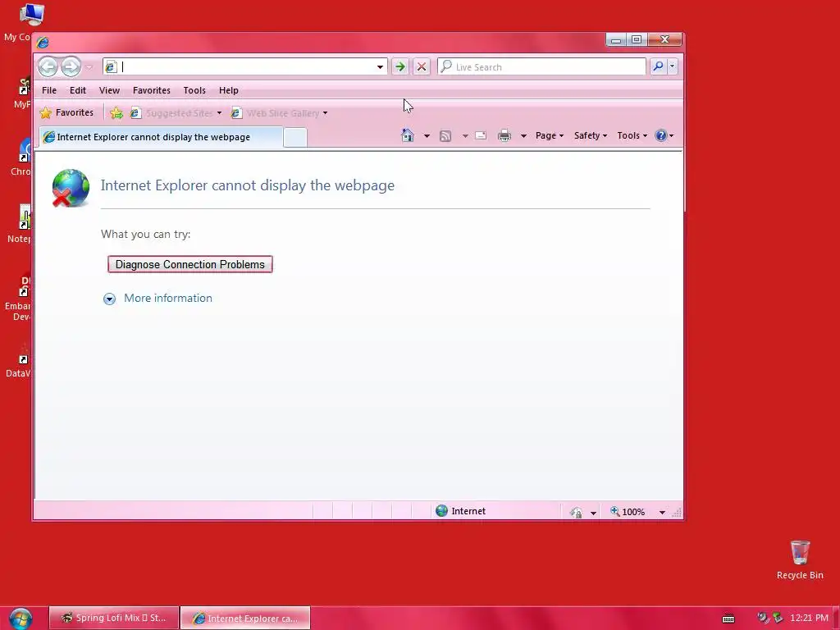
Task: Click the Internet Explorer title bar icon
Action: pos(43,43)
